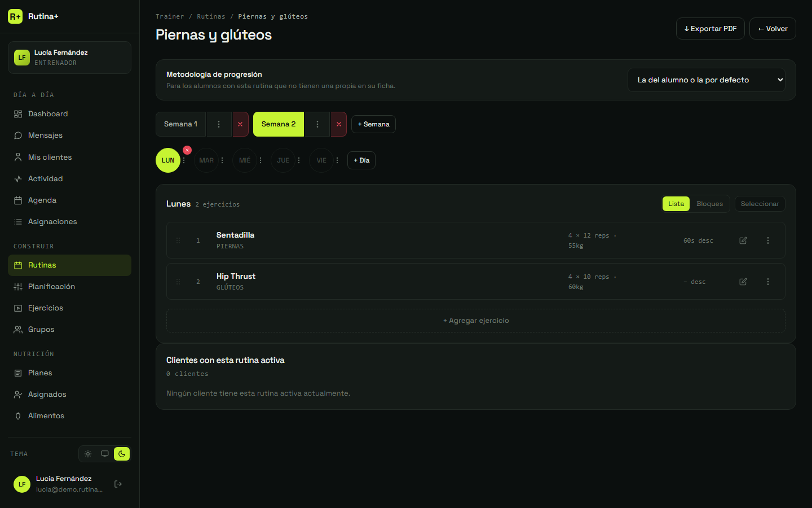Open MAR day options dots
Viewport: 812px width, 508px height.
222,160
